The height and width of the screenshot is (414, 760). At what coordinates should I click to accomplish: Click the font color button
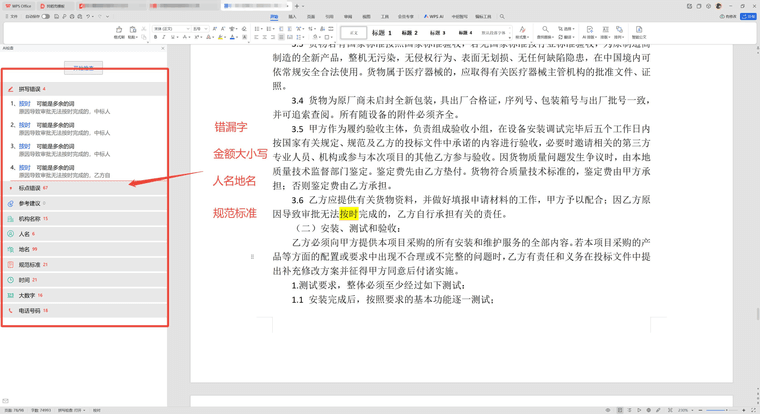(x=232, y=37)
